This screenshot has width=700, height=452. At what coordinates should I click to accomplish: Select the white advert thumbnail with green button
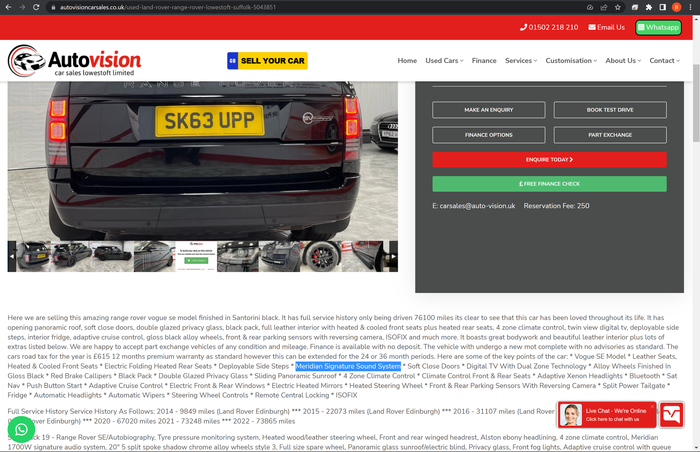(196, 256)
